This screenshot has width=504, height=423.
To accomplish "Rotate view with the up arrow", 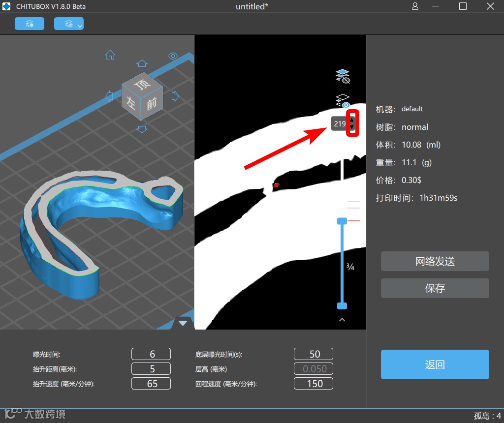I will click(142, 63).
